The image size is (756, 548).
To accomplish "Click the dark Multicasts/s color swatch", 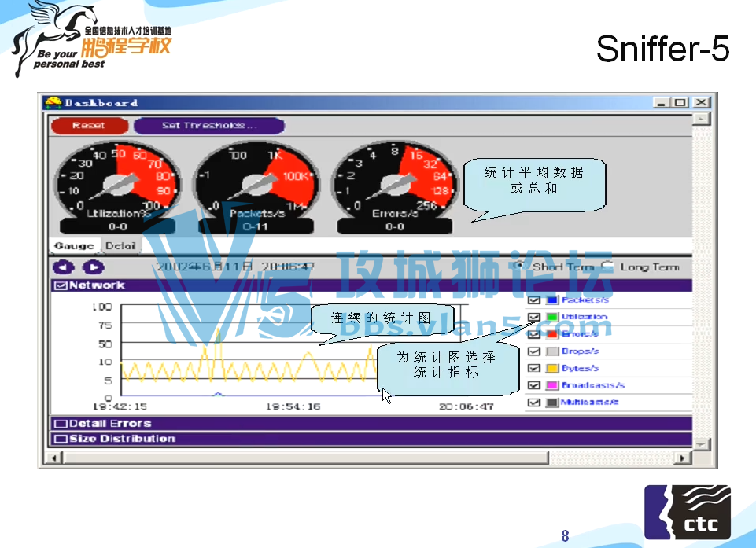I will (552, 402).
